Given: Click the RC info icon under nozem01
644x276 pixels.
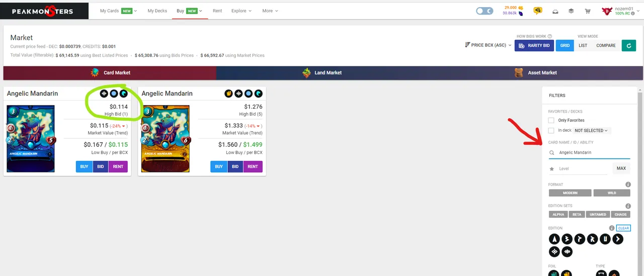Looking at the screenshot, I should (x=633, y=14).
